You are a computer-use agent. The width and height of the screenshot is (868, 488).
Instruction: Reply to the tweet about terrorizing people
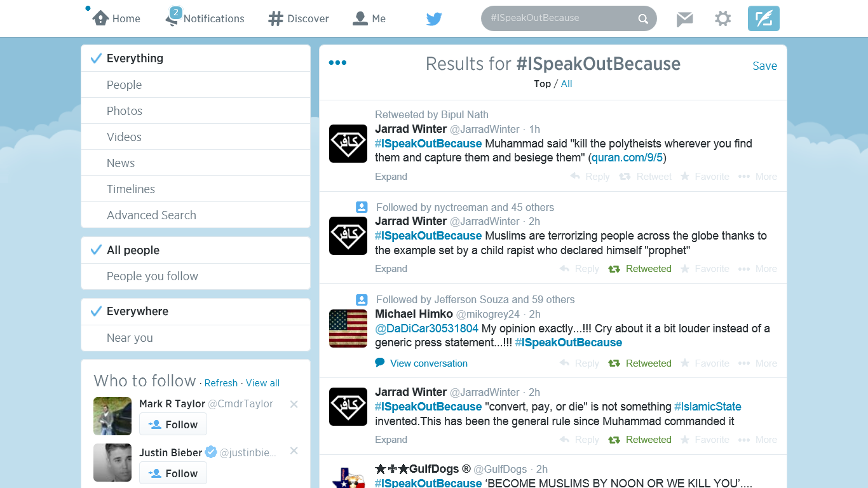coord(580,269)
